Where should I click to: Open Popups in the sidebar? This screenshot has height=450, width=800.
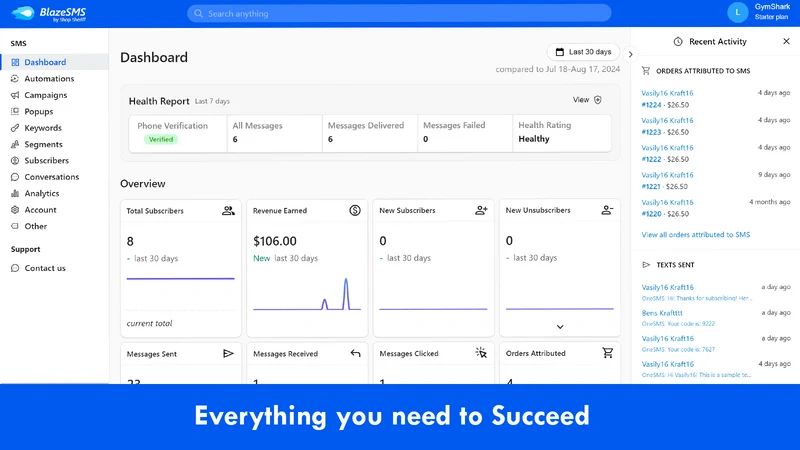(39, 111)
